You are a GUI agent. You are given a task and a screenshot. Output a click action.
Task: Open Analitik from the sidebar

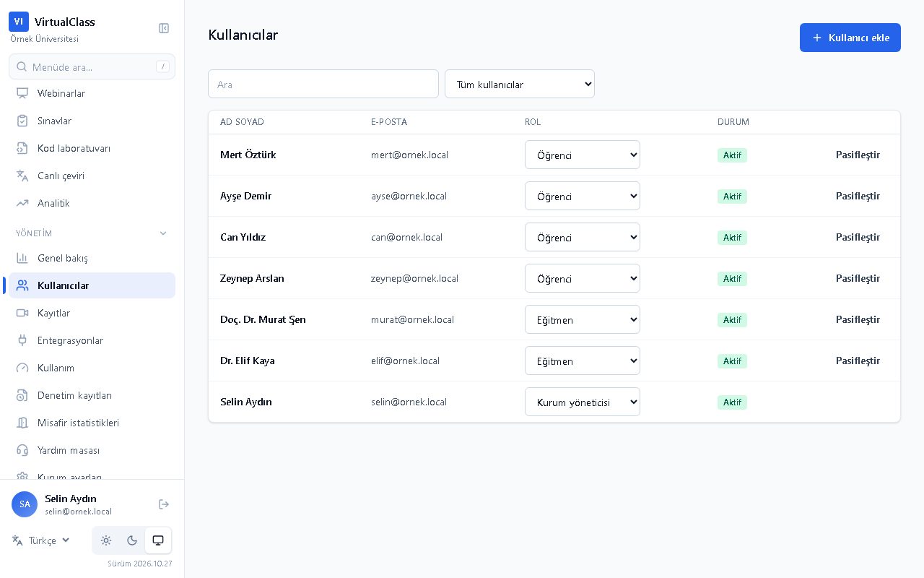tap(92, 203)
